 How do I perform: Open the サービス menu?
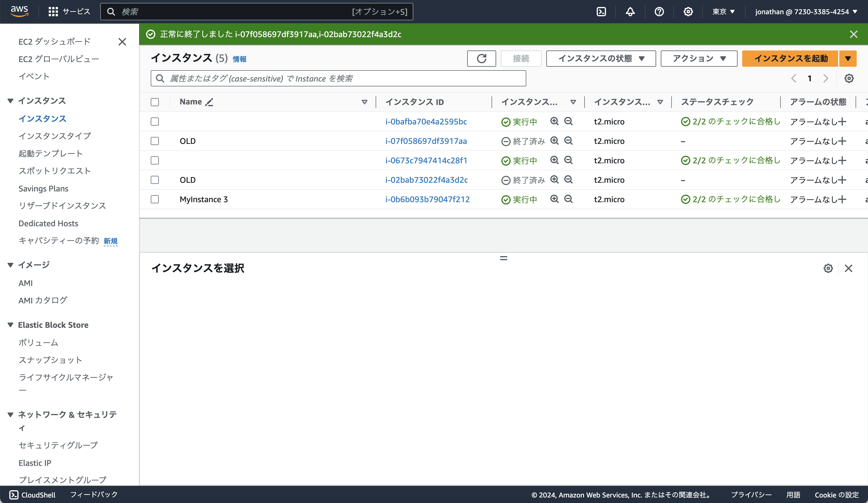[x=70, y=11]
